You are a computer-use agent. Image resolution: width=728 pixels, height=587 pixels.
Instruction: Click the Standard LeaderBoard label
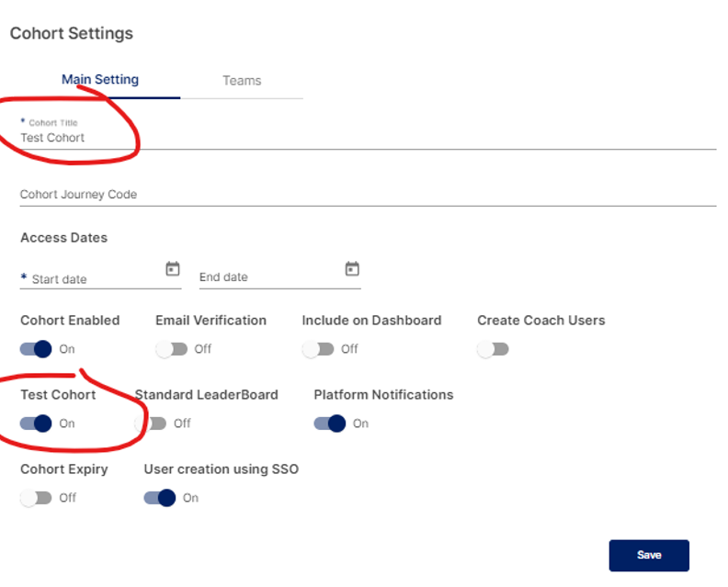207,394
